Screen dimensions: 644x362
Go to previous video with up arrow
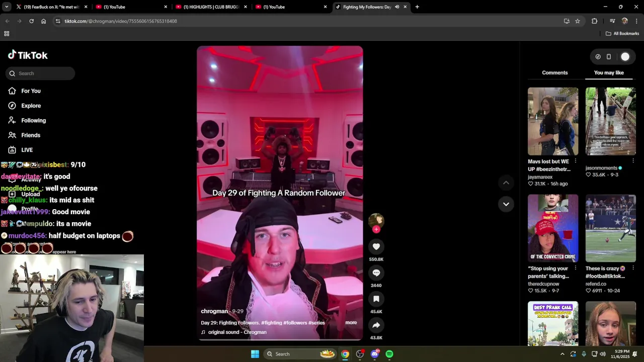[x=506, y=183]
